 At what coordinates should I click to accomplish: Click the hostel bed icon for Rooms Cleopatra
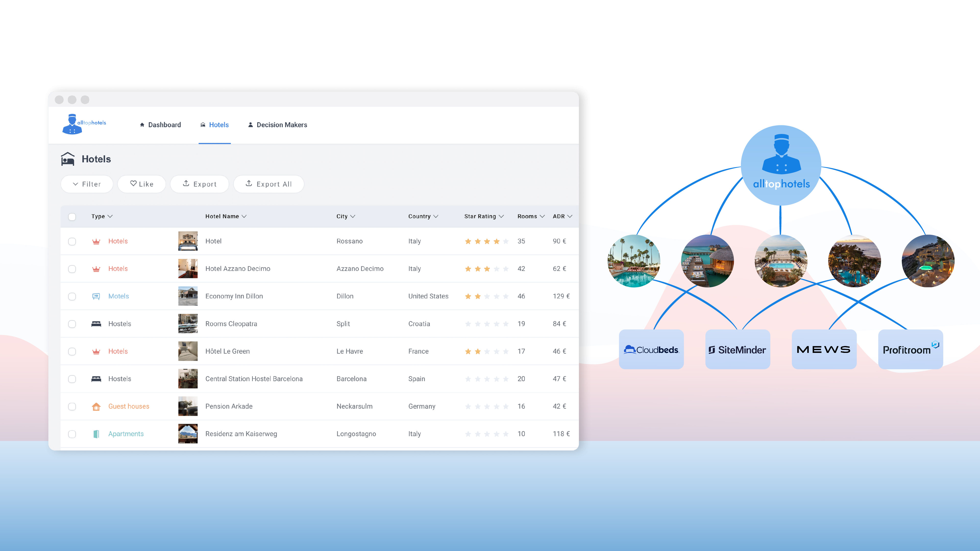click(x=96, y=323)
